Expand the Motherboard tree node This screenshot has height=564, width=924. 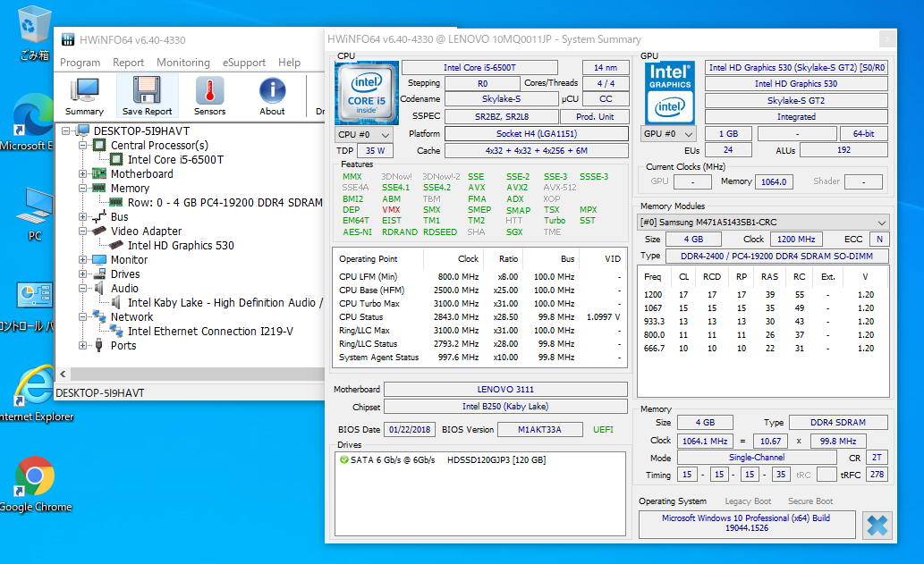click(x=82, y=173)
